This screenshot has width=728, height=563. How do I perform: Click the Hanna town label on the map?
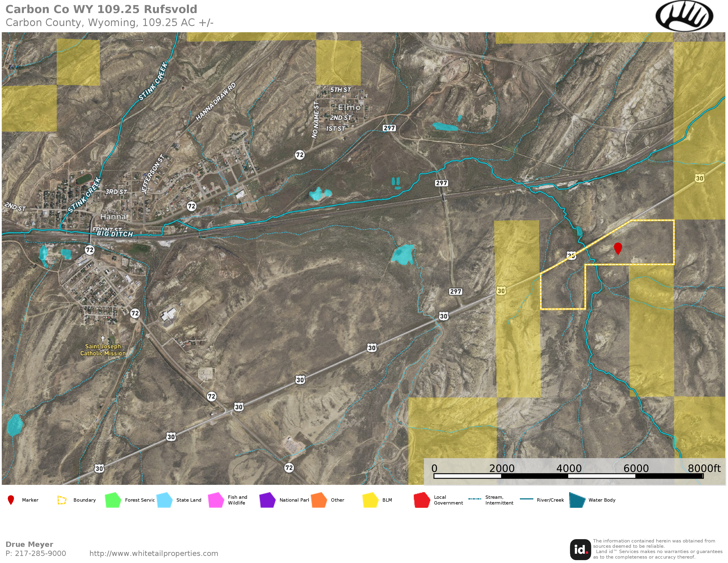click(x=113, y=217)
